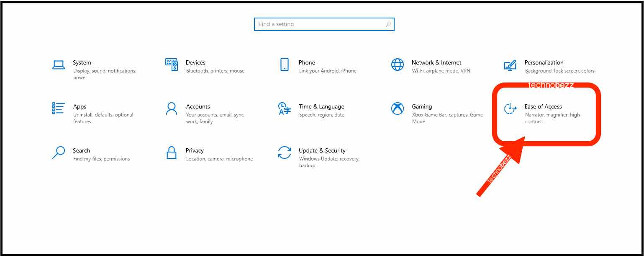Open the Search settings title
Screen dimensions: 644x256
(x=81, y=150)
